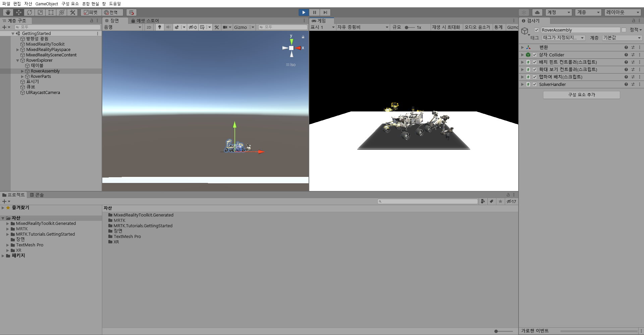
Task: Toggle hidden packages count 17
Action: coord(512,201)
